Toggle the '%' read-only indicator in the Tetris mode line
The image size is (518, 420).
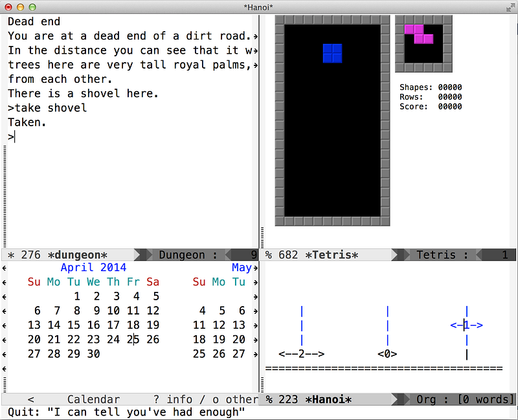268,255
